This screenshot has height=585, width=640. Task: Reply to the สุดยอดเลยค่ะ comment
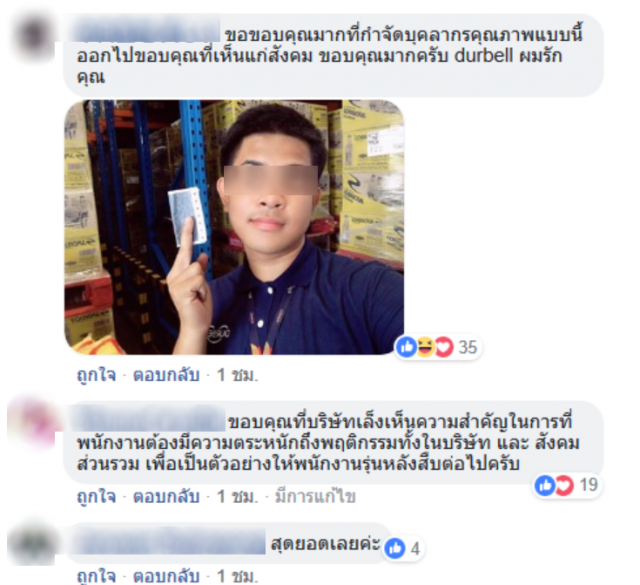(167, 576)
